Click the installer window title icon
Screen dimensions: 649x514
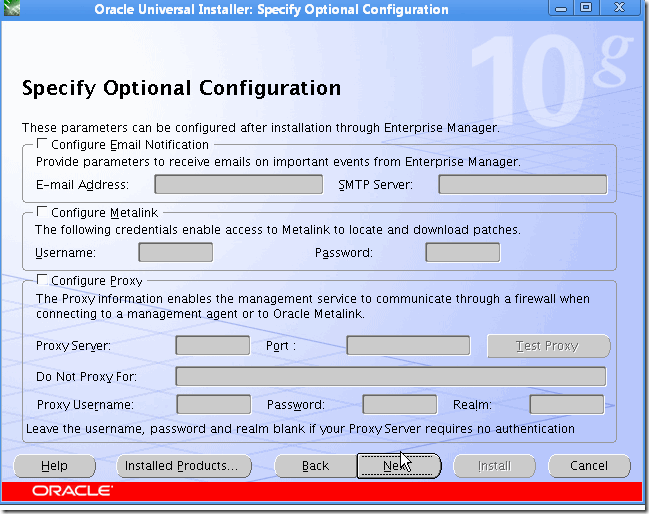(x=11, y=8)
